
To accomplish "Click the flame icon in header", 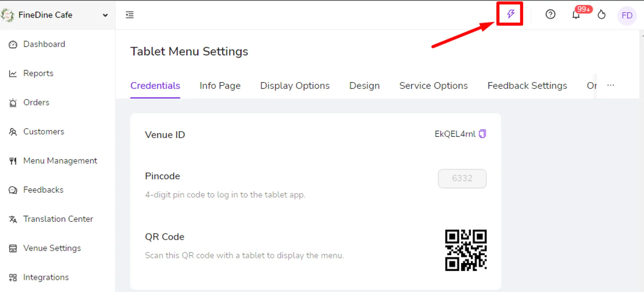I will coord(601,15).
